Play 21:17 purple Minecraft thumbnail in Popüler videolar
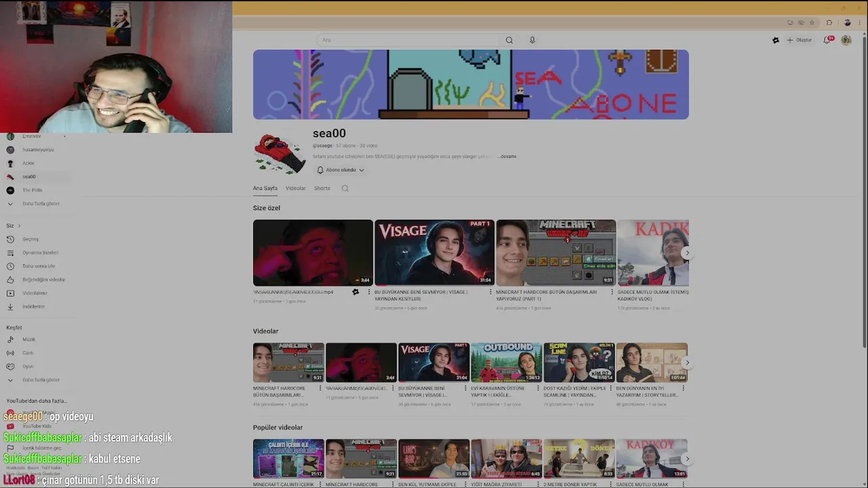Image resolution: width=868 pixels, height=488 pixels. pyautogui.click(x=289, y=459)
